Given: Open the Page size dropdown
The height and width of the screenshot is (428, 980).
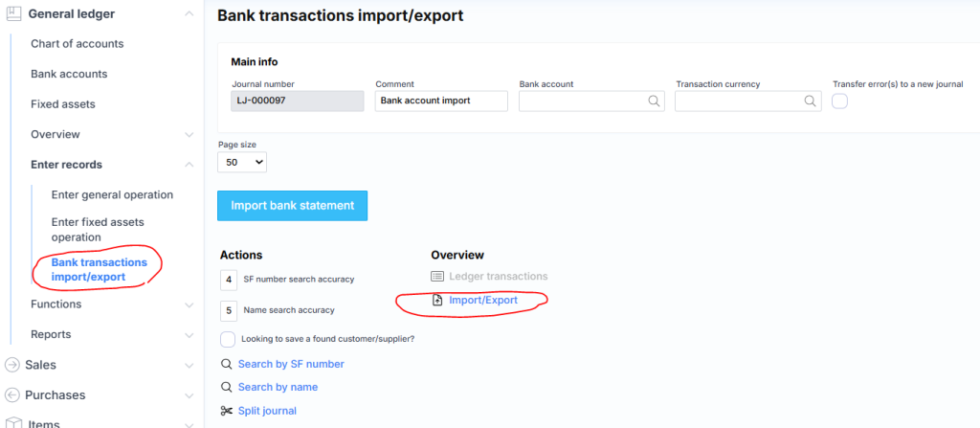Looking at the screenshot, I should point(242,163).
